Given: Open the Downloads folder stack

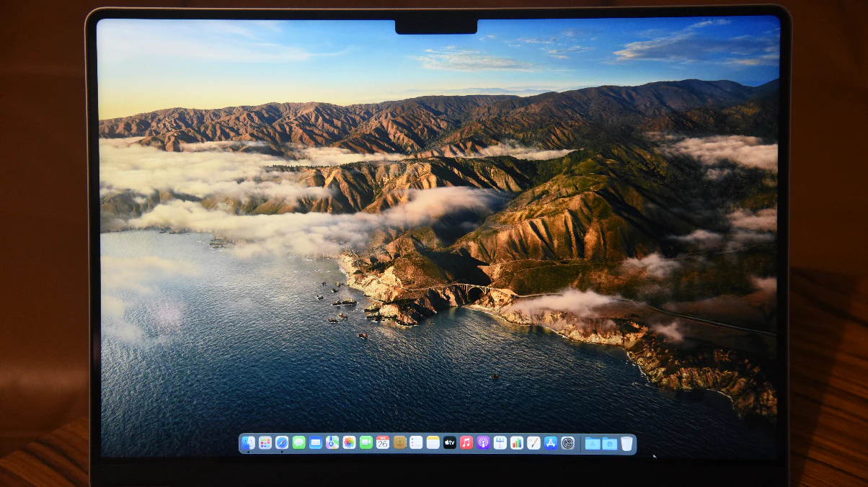Looking at the screenshot, I should pos(610,444).
